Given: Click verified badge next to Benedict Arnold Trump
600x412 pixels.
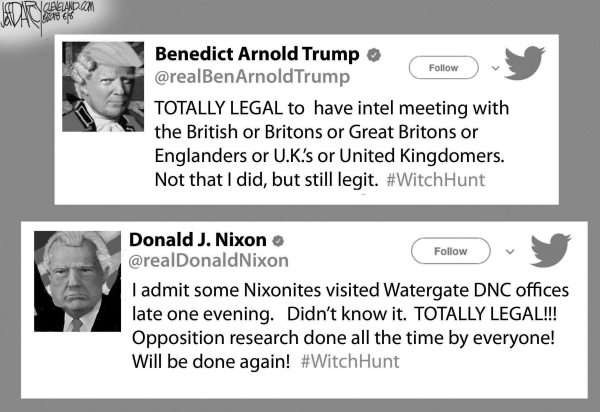Looking at the screenshot, I should 374,55.
